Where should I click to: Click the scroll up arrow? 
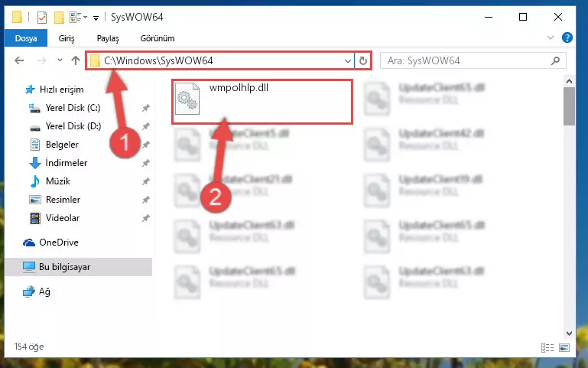569,81
